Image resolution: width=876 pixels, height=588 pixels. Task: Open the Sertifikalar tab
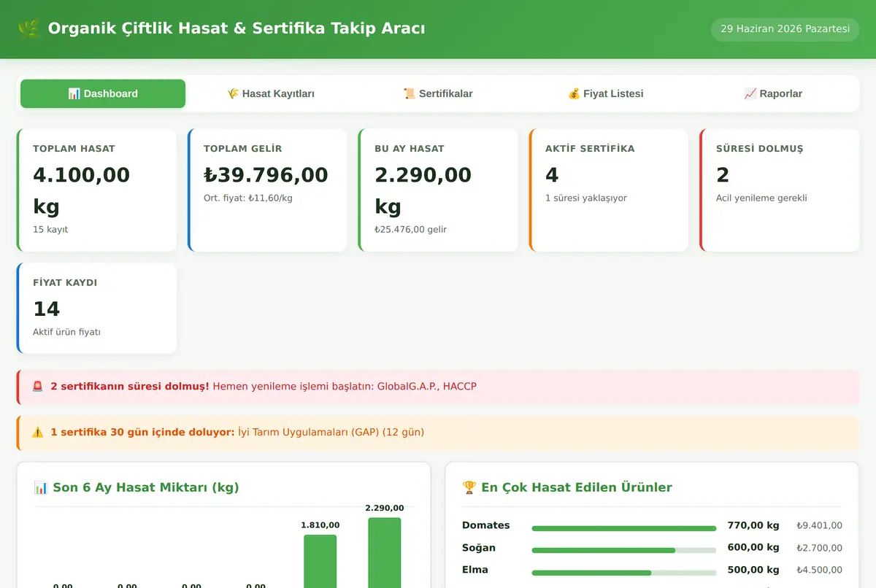[x=438, y=93]
